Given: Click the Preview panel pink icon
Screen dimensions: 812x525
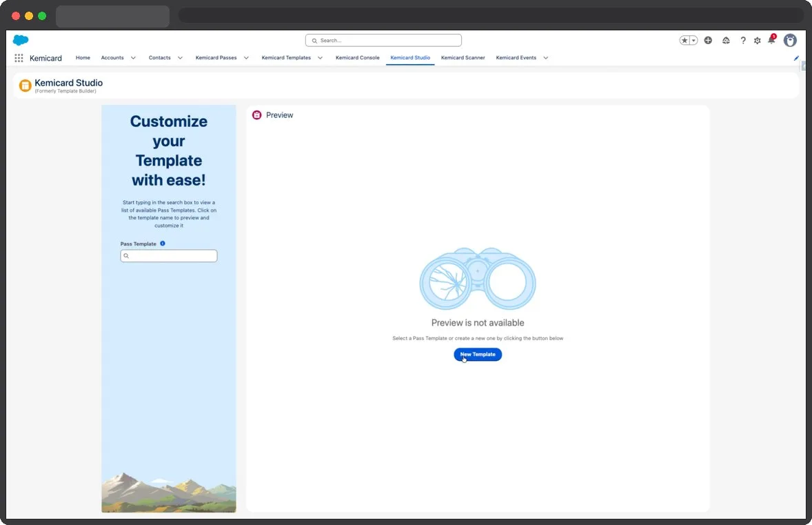Looking at the screenshot, I should coord(257,115).
